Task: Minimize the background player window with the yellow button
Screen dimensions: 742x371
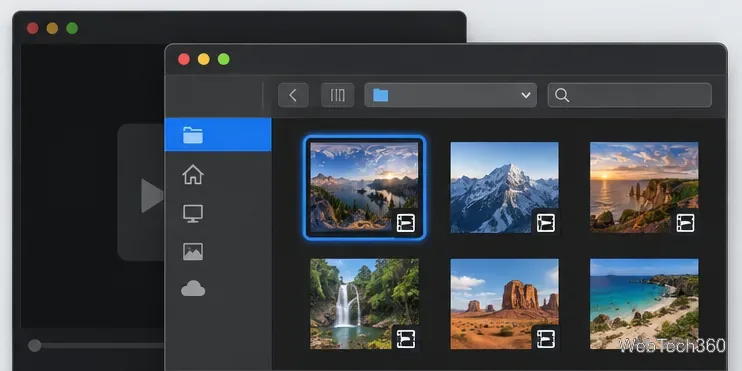Action: (52, 28)
